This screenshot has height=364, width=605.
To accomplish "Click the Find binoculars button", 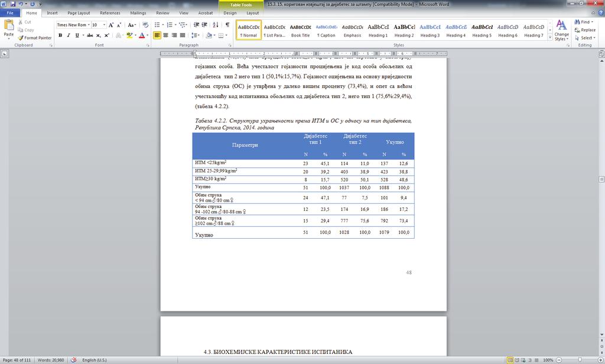I will 584,22.
